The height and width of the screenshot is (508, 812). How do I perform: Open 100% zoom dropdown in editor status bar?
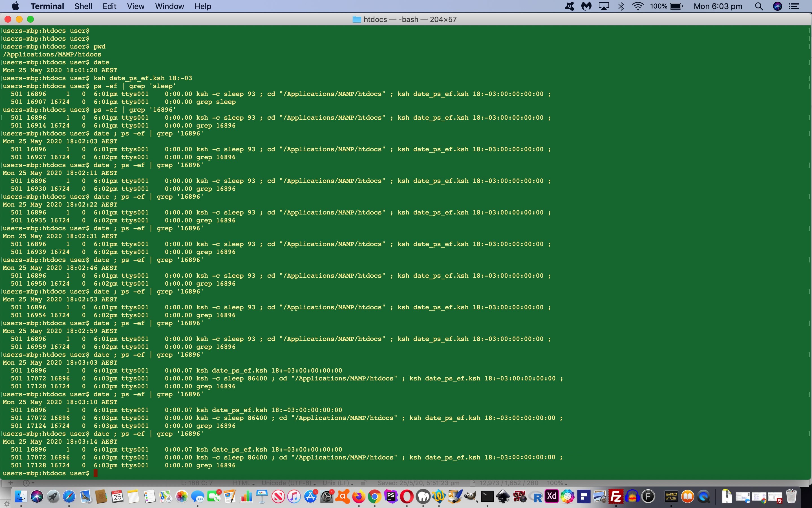click(557, 483)
